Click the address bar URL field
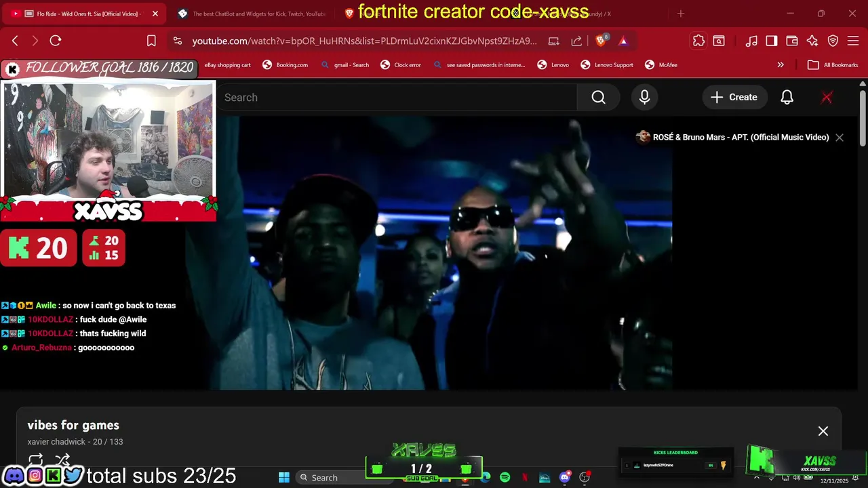The height and width of the screenshot is (488, 868). click(x=364, y=41)
